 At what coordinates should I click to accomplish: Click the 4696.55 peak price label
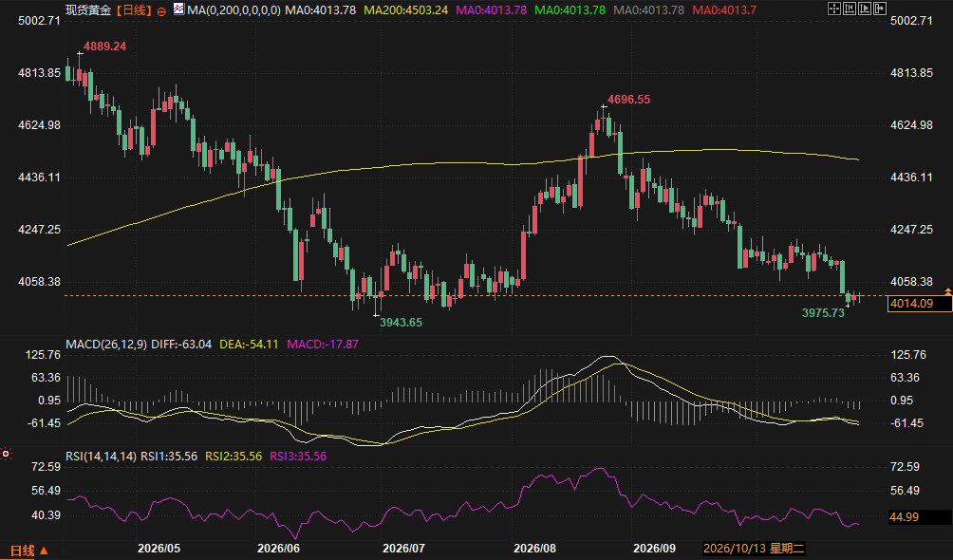629,99
